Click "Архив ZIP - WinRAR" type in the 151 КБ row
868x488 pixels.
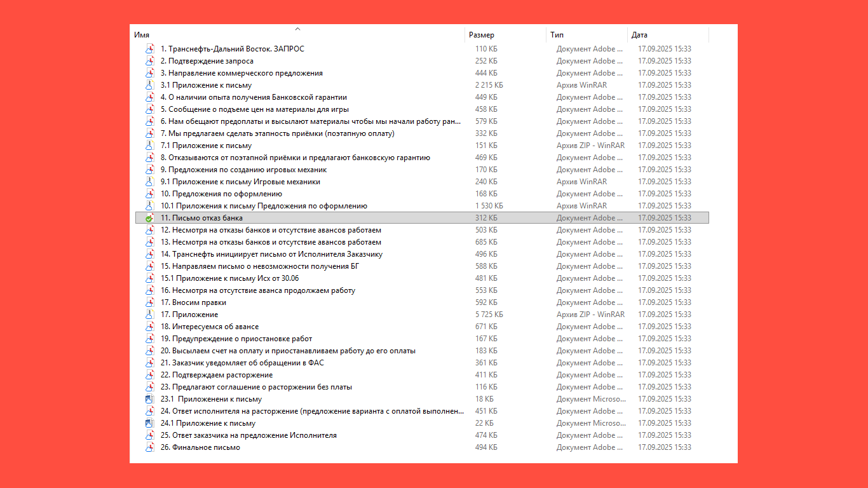tap(590, 146)
